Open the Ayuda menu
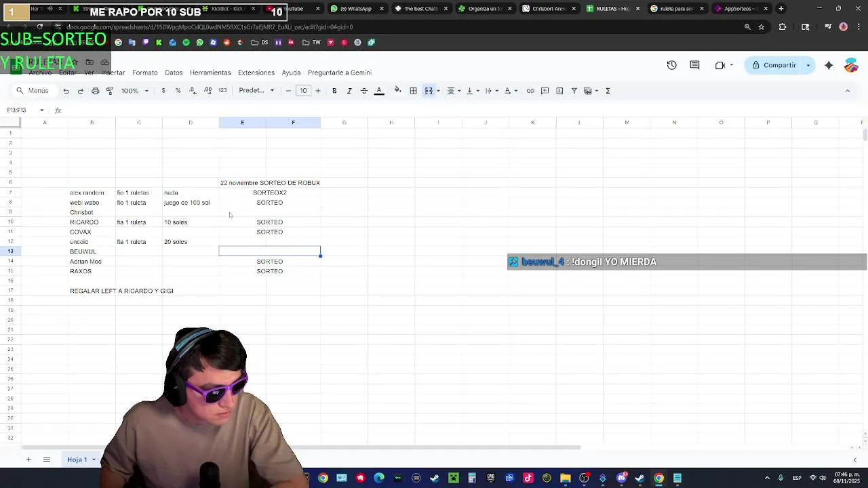 pos(291,73)
